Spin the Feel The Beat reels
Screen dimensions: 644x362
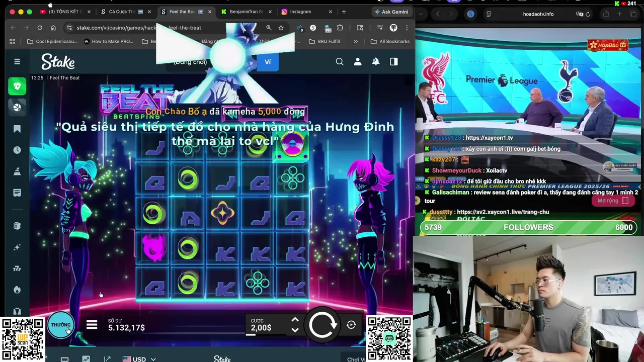(x=323, y=325)
